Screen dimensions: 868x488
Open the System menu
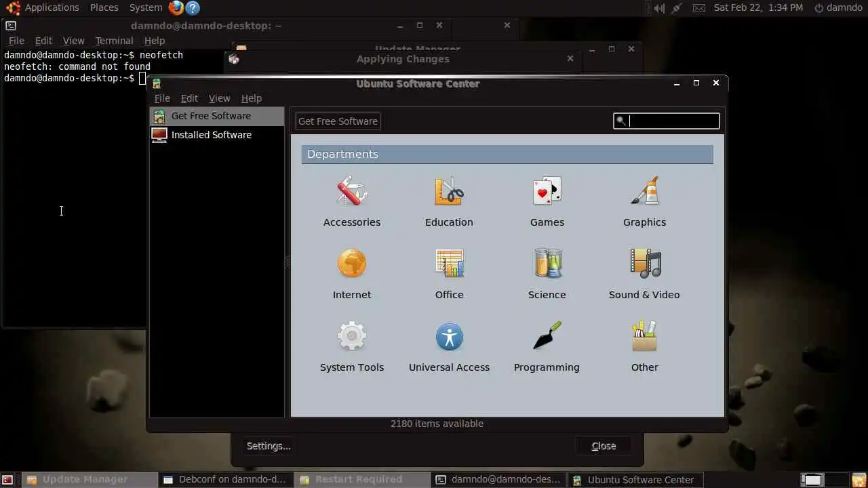point(146,7)
